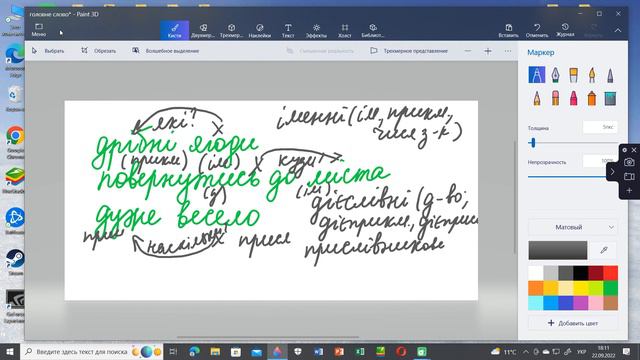
Task: Select the white color swatch
Action: (536, 273)
